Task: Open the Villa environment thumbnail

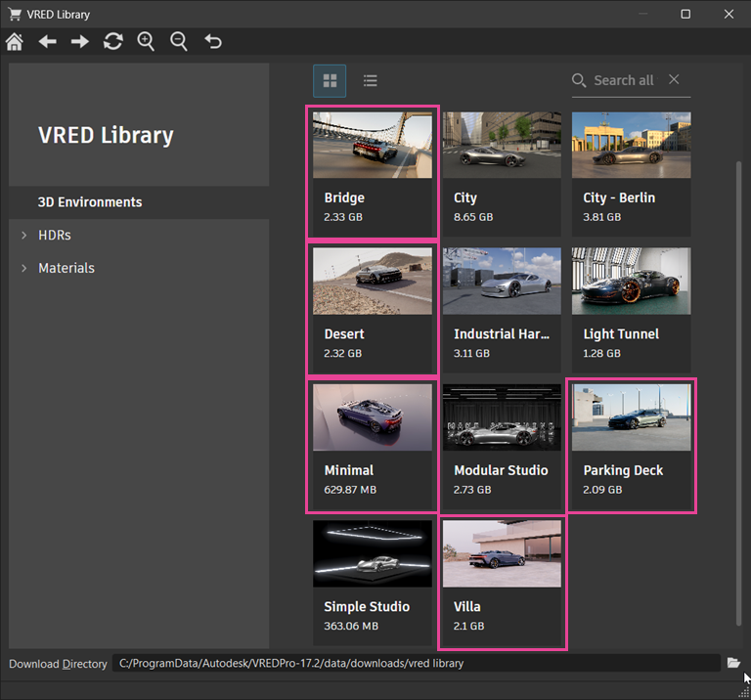Action: point(502,553)
